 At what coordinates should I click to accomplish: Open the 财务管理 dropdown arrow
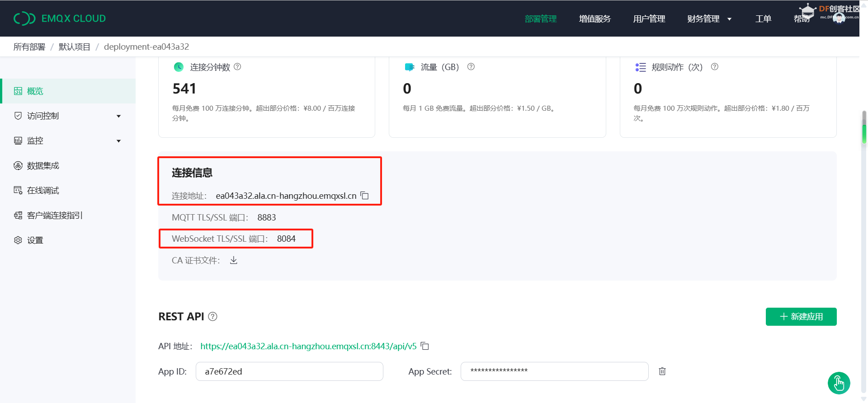[729, 19]
